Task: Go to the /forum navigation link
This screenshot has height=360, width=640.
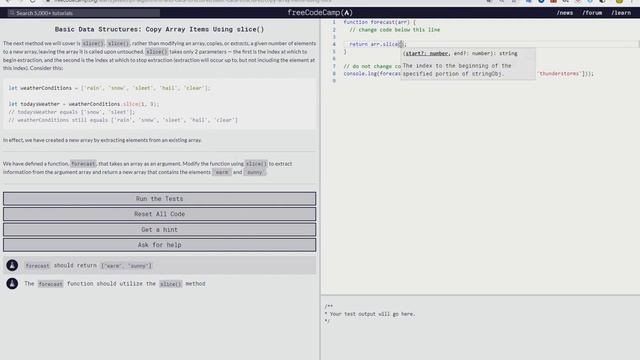Action: pos(592,13)
